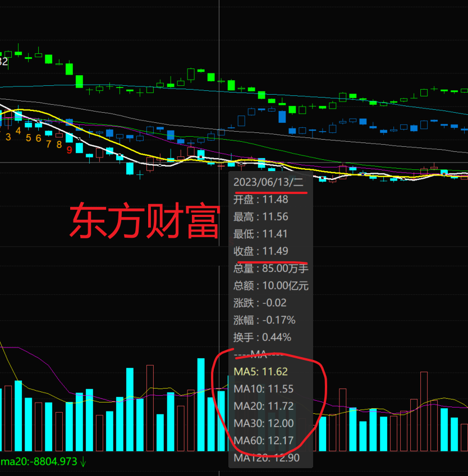Click the orange number 8 sequence marker
The height and width of the screenshot is (476, 468).
(x=59, y=144)
